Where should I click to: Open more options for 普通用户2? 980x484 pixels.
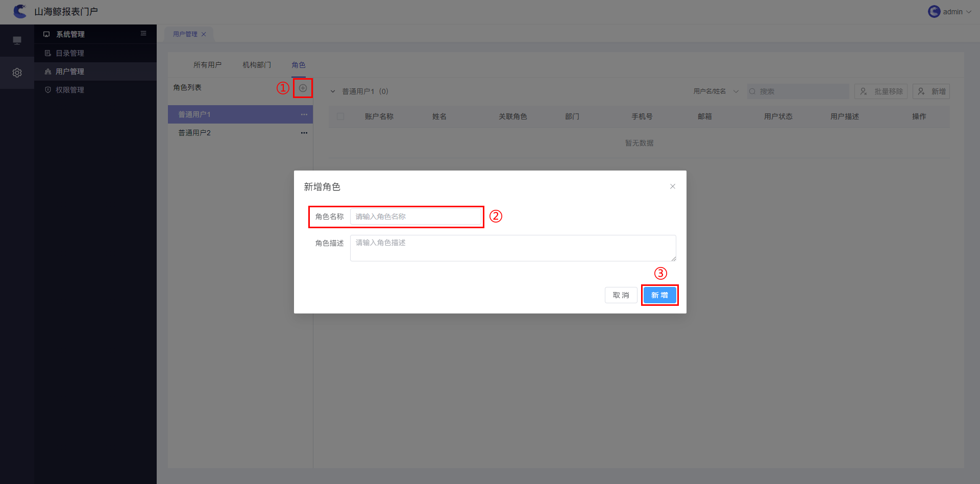[x=304, y=133]
